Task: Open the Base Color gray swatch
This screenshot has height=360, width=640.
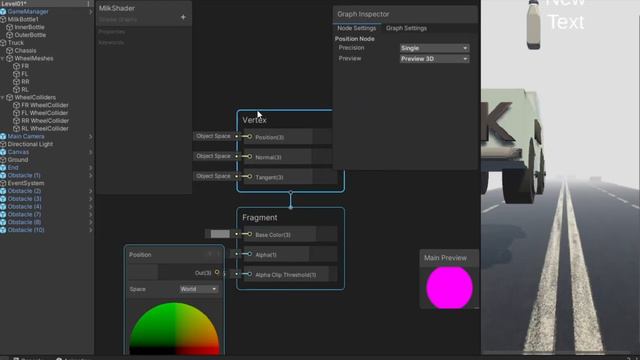Action: (220, 234)
